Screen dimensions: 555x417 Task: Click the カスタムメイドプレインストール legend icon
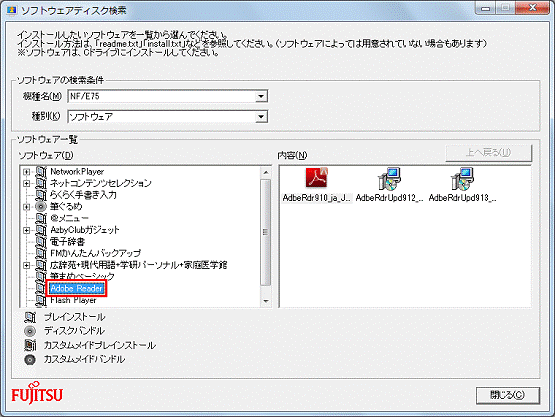30,345
